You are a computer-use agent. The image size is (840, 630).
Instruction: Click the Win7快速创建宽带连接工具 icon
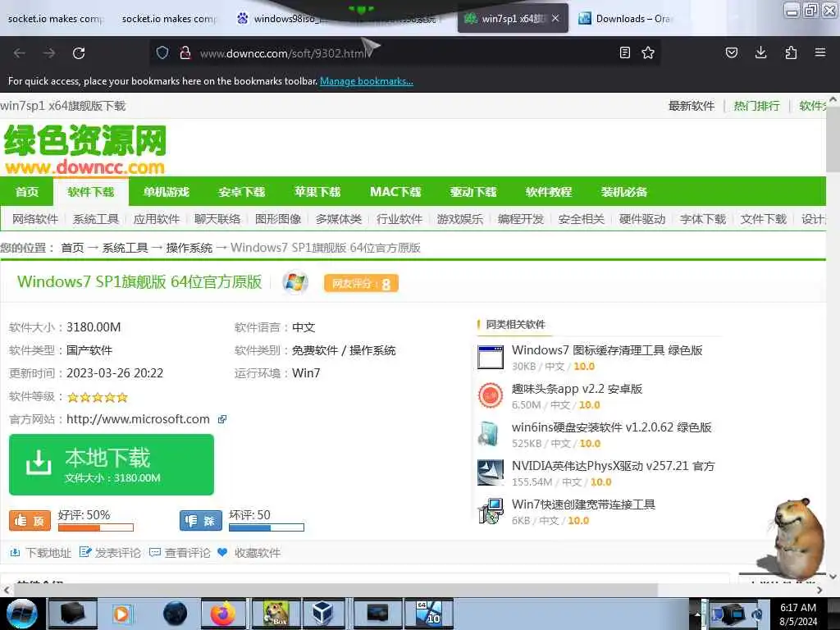coord(491,511)
